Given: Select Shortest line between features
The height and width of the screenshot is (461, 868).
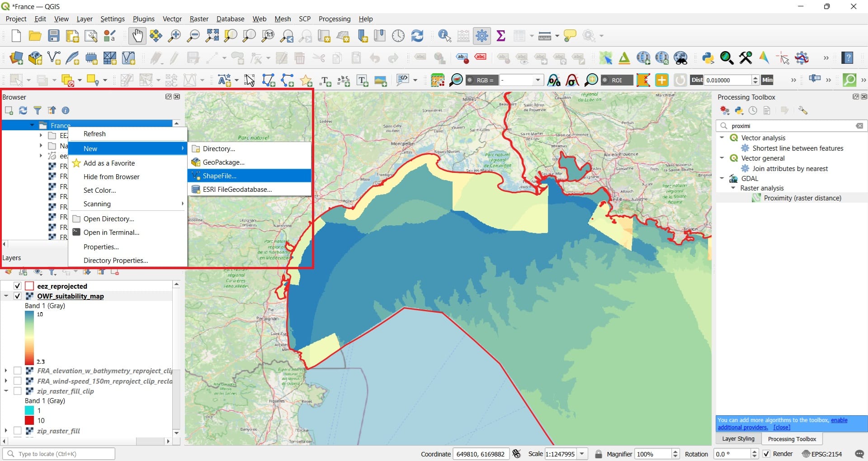Looking at the screenshot, I should (798, 148).
